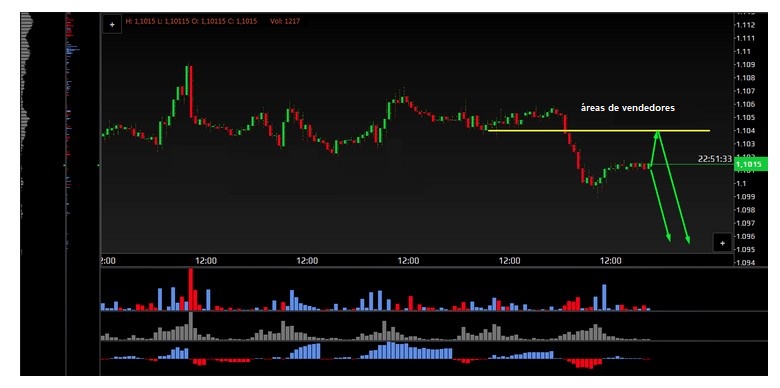This screenshot has width=780, height=388.
Task: Click the 1.097 price axis label
Action: (x=746, y=223)
